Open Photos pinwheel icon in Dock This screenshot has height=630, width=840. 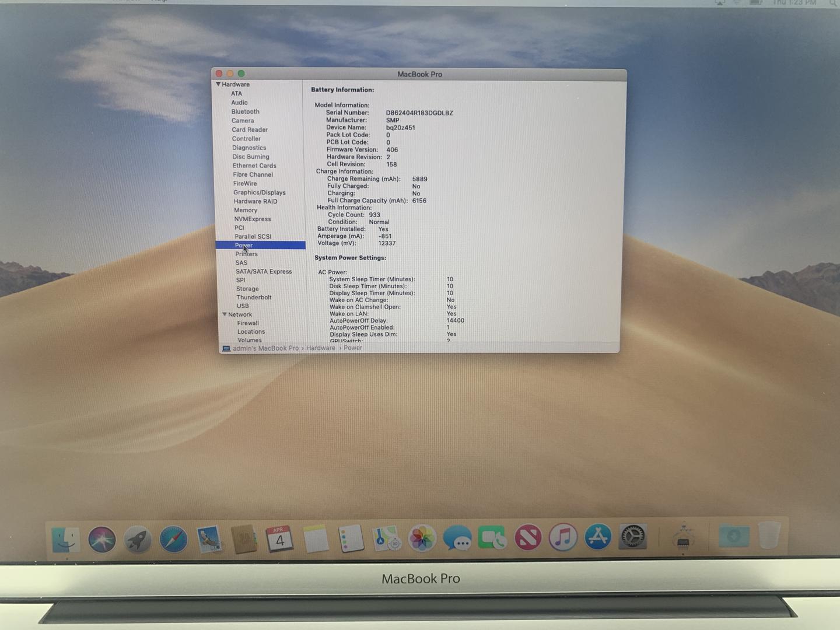coord(422,538)
